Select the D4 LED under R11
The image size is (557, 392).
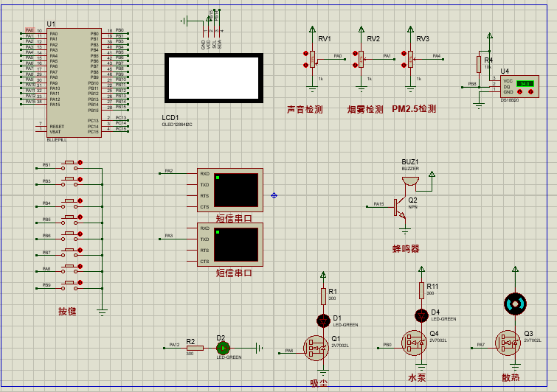point(422,315)
